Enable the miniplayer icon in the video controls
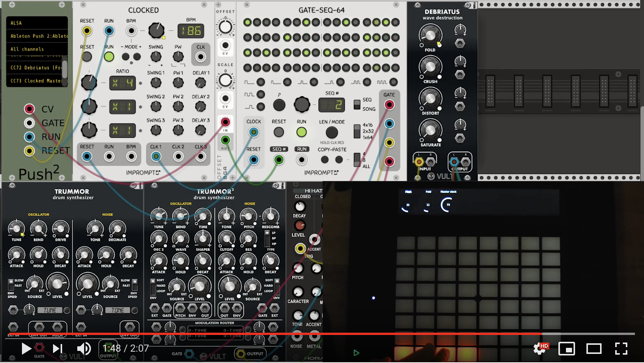Image resolution: width=644 pixels, height=363 pixels. (567, 348)
